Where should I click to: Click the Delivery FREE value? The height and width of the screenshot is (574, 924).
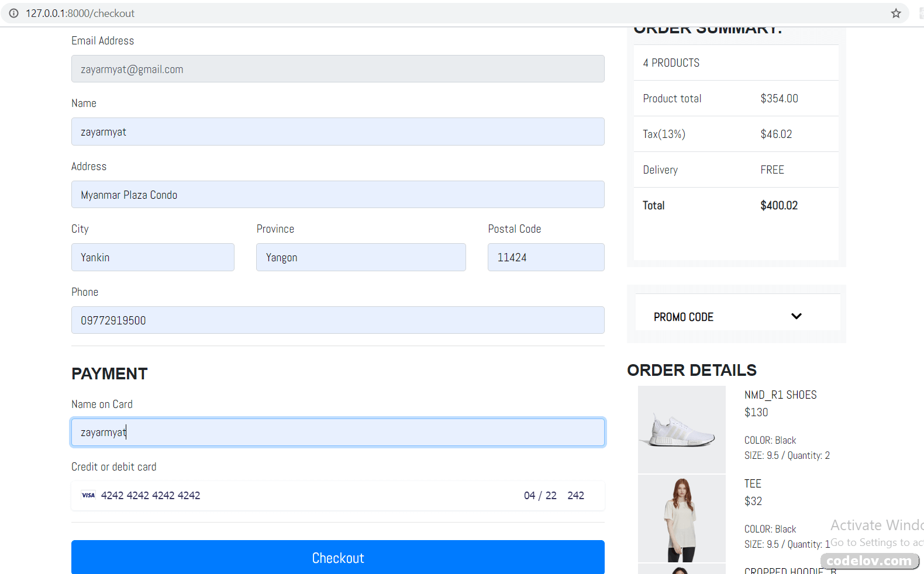pos(772,170)
